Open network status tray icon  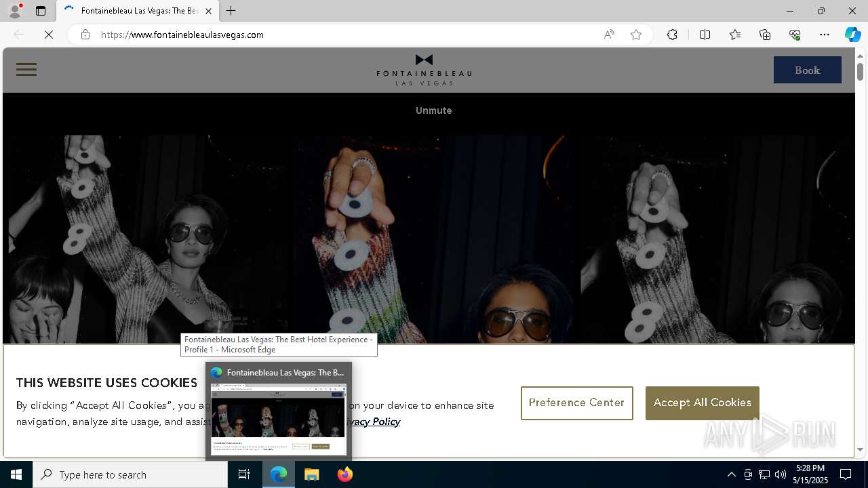point(764,474)
